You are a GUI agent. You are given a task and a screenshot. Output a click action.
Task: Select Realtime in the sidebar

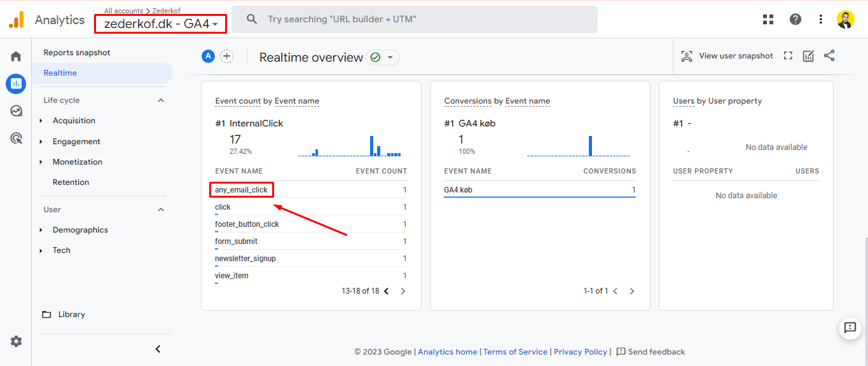pyautogui.click(x=102, y=73)
